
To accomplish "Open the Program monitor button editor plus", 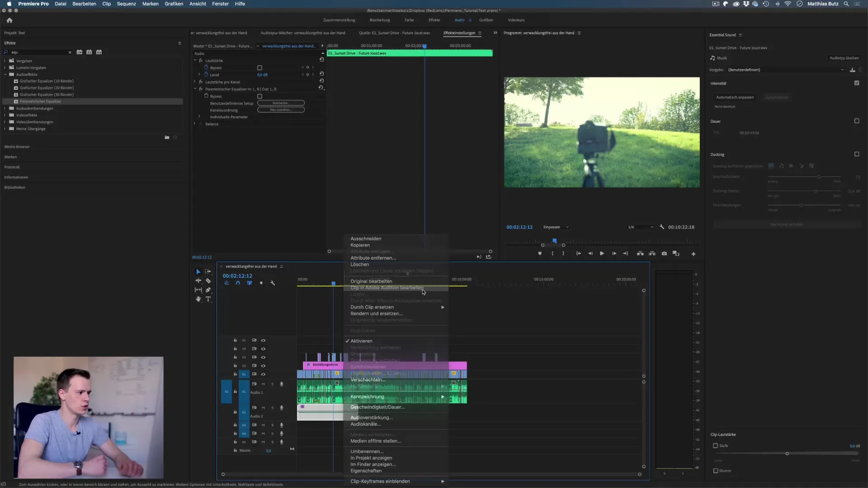I will point(693,254).
